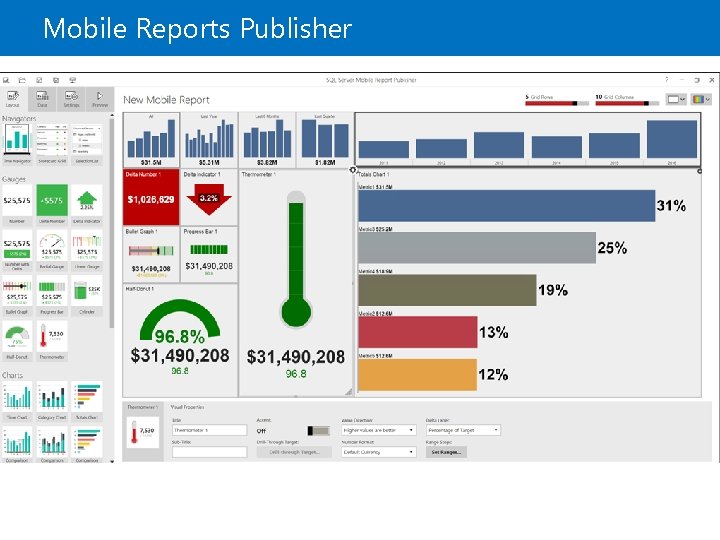The image size is (720, 540).
Task: Select the Thermometer 1 tile on canvas
Action: [x=296, y=283]
